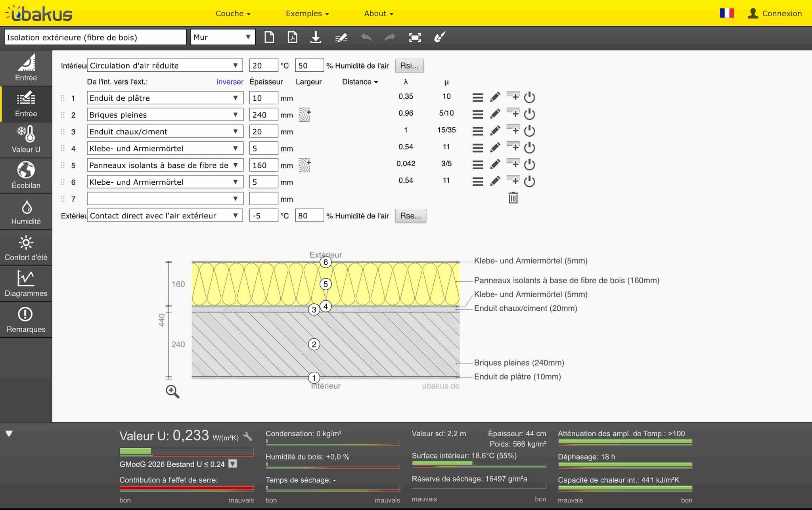Toggle power for Enduit de plâtre layer

click(530, 97)
